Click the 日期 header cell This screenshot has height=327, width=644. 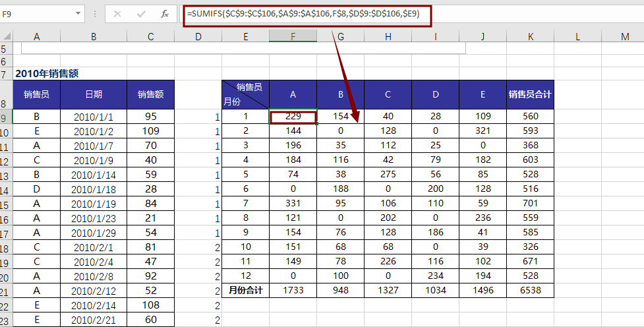[94, 94]
